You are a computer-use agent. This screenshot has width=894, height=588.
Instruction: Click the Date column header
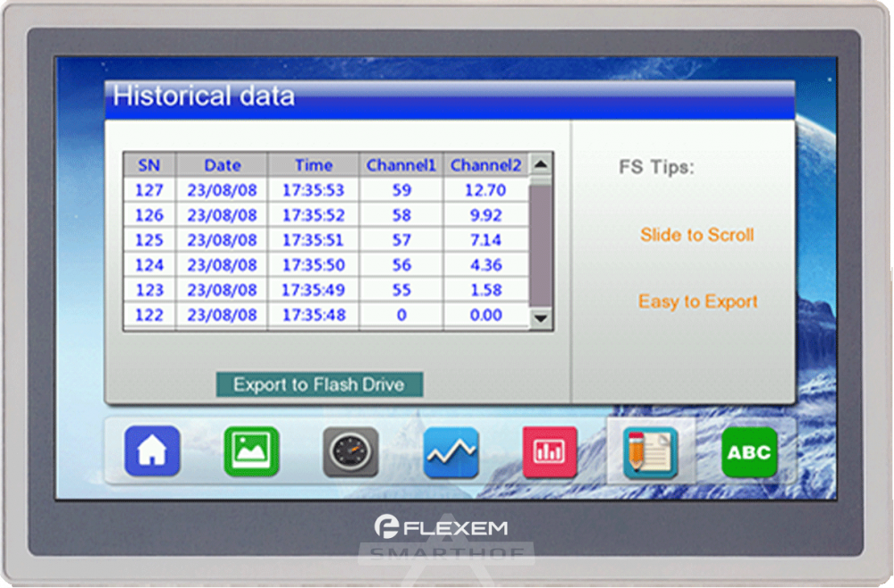[222, 165]
